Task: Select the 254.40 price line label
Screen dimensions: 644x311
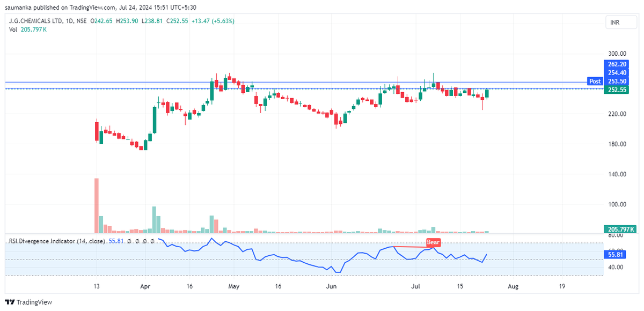Action: tap(617, 72)
